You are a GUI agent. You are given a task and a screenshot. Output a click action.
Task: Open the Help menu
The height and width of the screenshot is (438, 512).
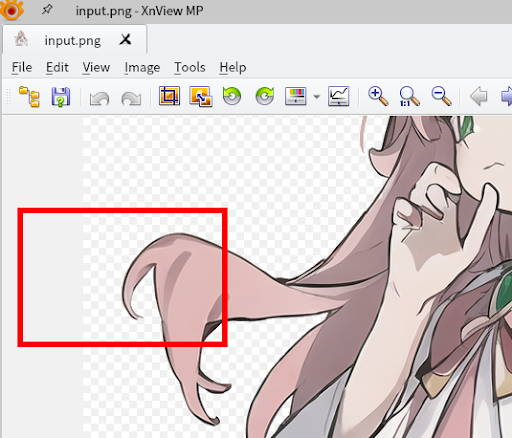point(233,68)
